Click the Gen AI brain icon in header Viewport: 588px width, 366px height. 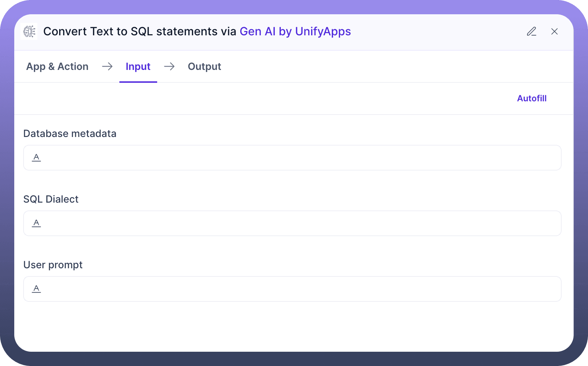[29, 31]
